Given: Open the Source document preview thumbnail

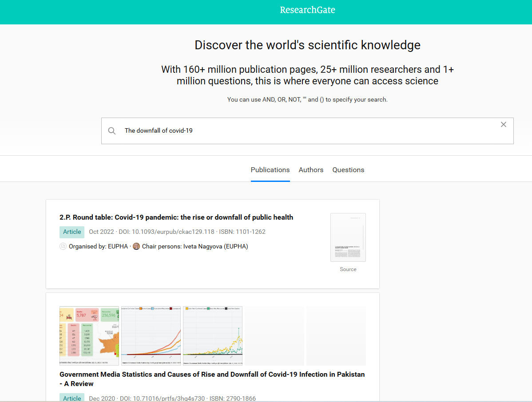Looking at the screenshot, I should (348, 237).
